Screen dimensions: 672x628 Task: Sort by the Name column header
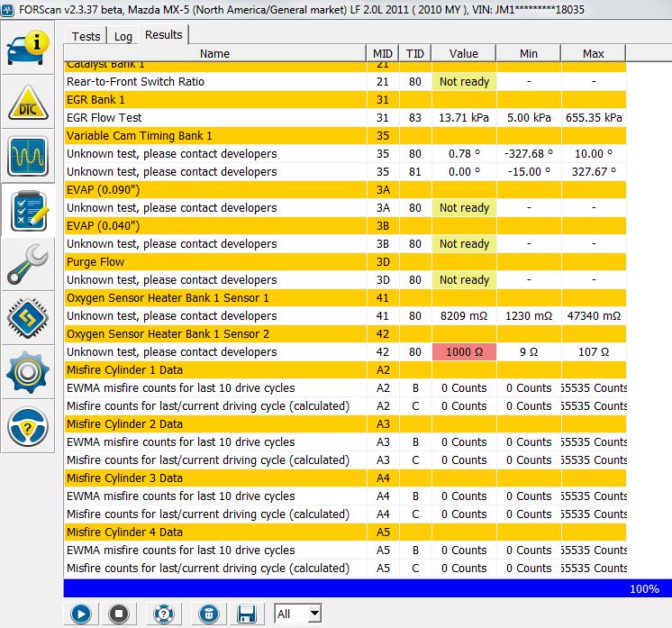pos(214,53)
